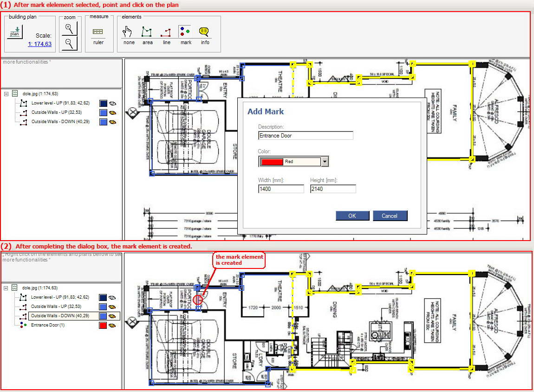The height and width of the screenshot is (392, 534).
Task: Select the mark element tool
Action: tap(185, 31)
